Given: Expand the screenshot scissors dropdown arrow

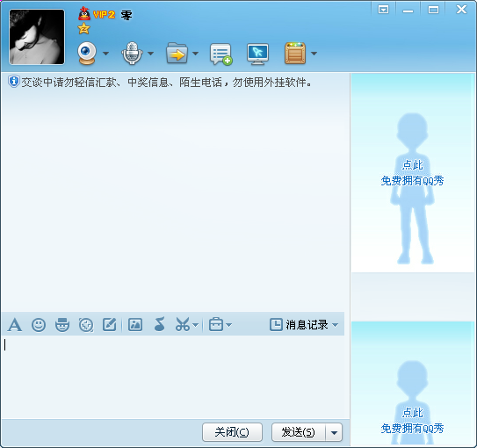Looking at the screenshot, I should [x=196, y=325].
